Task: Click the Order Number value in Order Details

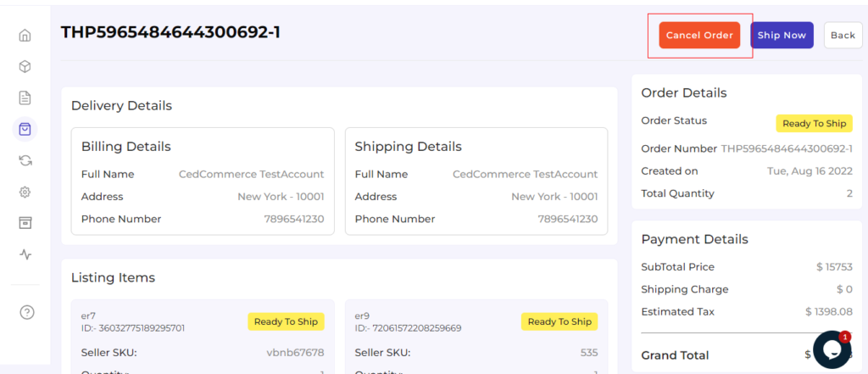Action: [787, 148]
